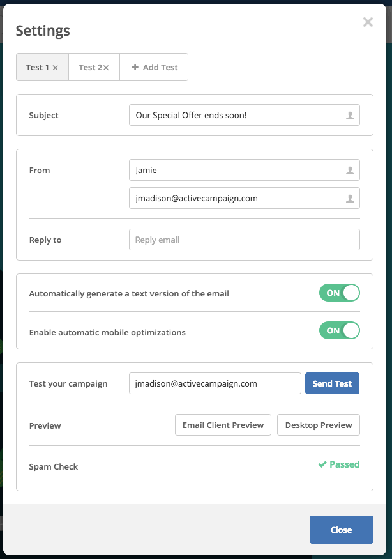Switch to the Test 1 tab
The image size is (392, 559).
42,67
